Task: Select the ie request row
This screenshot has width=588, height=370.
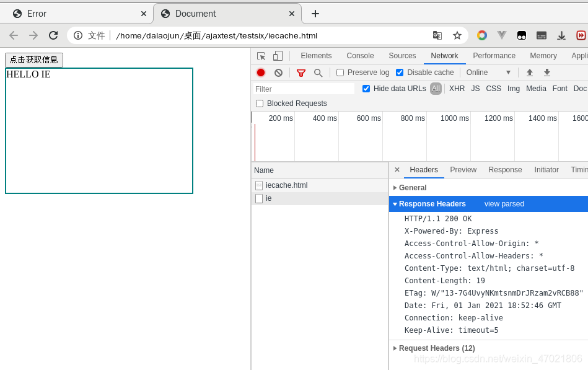Action: click(x=320, y=198)
